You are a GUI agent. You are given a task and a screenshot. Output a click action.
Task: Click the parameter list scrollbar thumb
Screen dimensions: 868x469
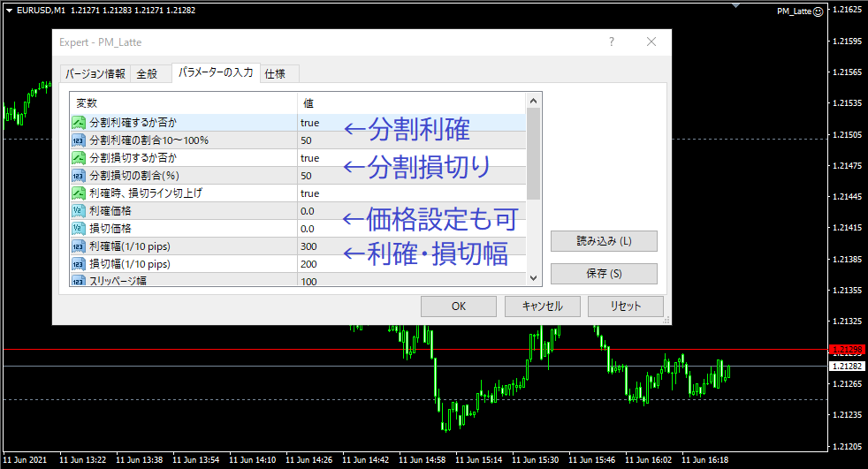point(534,154)
